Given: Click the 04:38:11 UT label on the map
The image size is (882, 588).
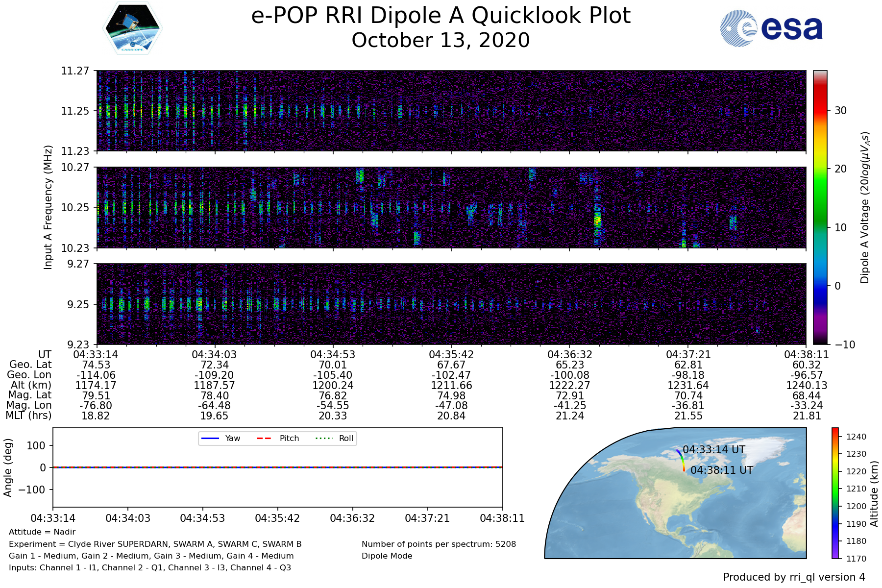Looking at the screenshot, I should pos(721,470).
